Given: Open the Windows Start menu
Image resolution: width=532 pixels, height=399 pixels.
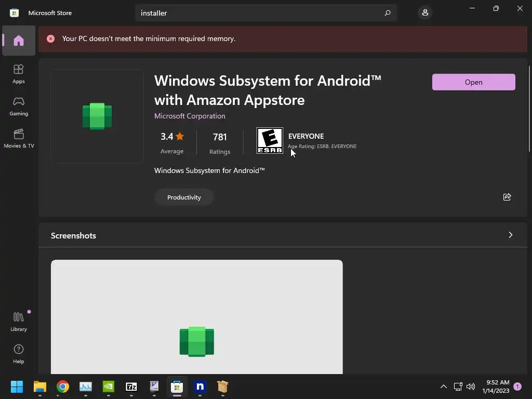Looking at the screenshot, I should click(x=17, y=387).
